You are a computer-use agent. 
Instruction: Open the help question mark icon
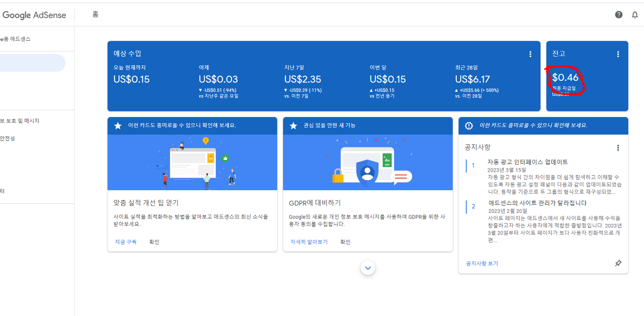[x=619, y=15]
